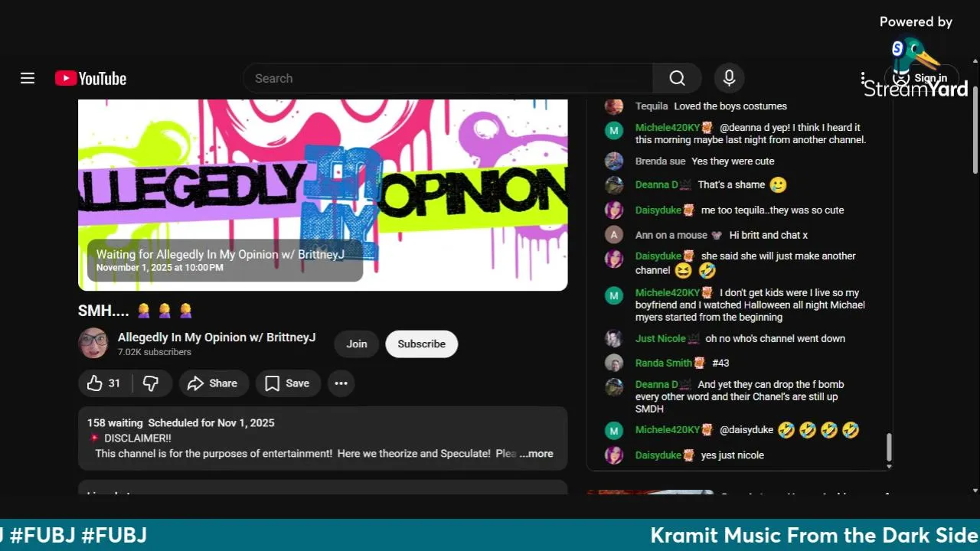
Task: Click the StreamYard logo overlay
Action: click(916, 67)
